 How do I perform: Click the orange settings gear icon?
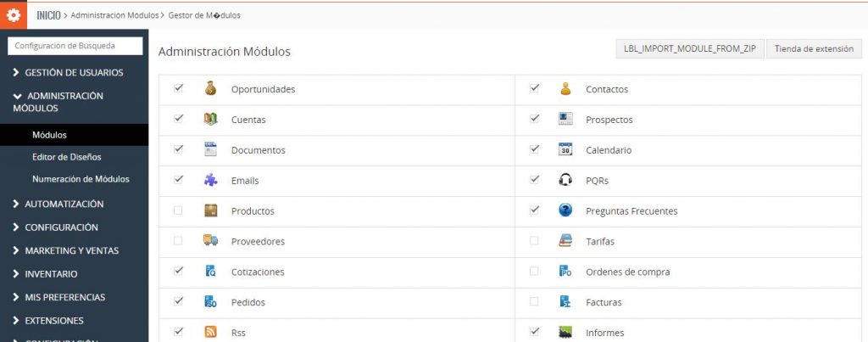tap(14, 14)
